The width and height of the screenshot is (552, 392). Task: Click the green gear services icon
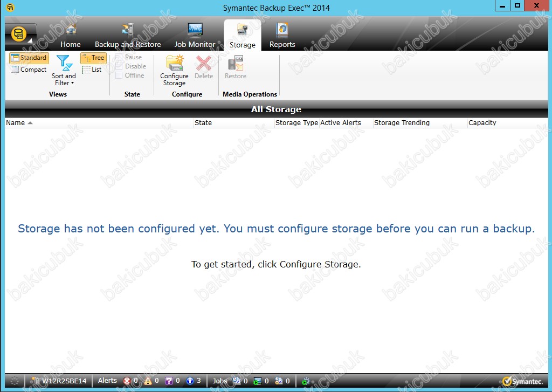[x=305, y=381]
